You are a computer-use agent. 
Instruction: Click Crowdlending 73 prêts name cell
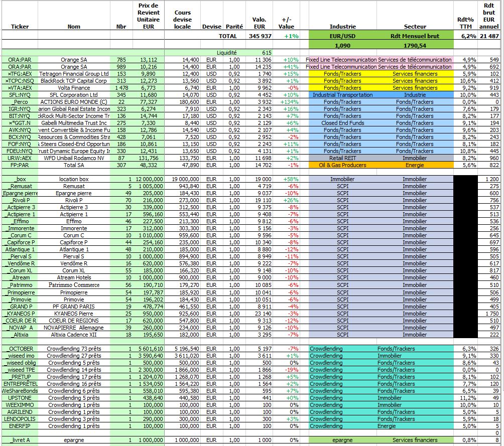pos(74,349)
